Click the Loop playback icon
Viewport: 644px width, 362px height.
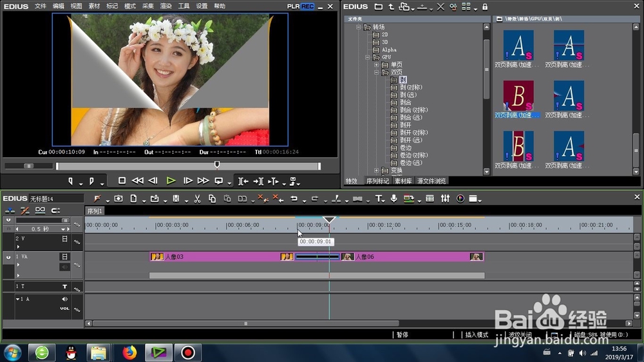click(x=219, y=181)
